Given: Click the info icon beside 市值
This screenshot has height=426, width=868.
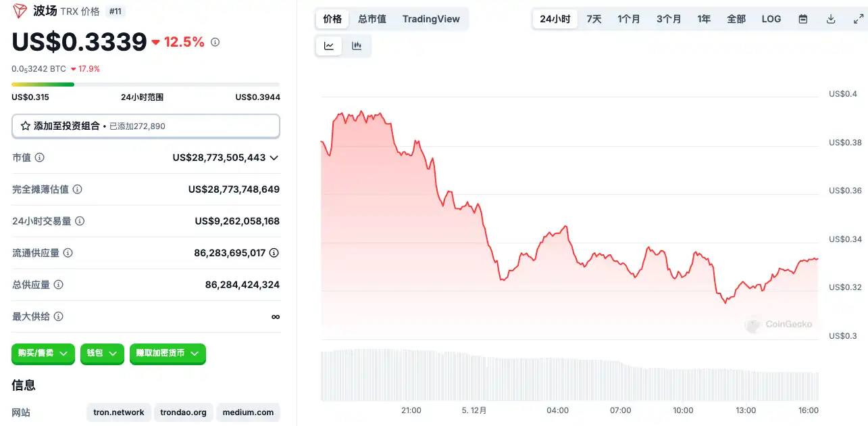Looking at the screenshot, I should click(x=40, y=158).
